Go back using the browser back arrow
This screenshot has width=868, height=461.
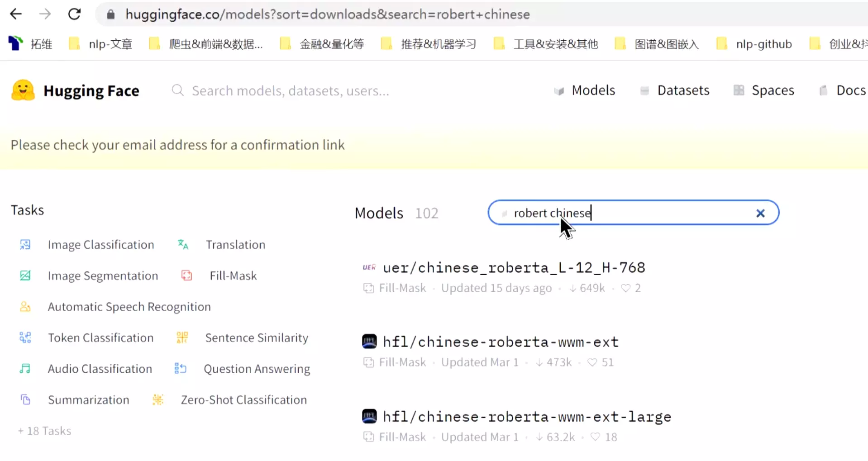[x=16, y=14]
